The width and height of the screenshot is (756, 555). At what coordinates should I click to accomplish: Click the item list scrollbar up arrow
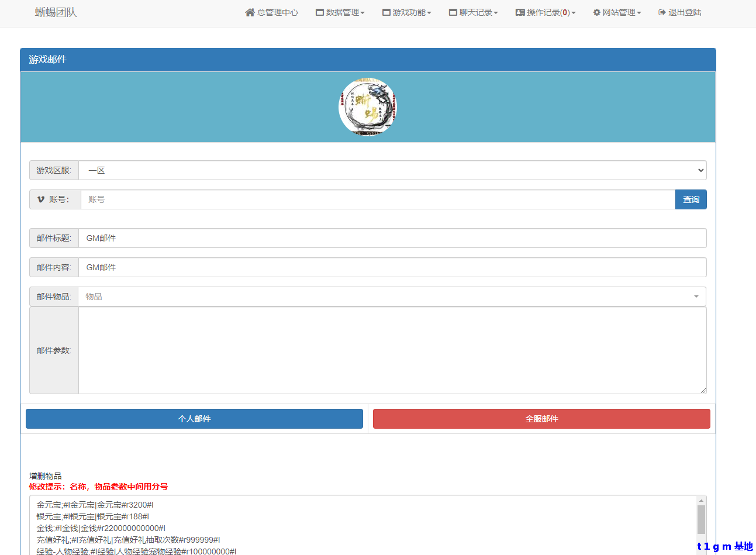coord(701,501)
